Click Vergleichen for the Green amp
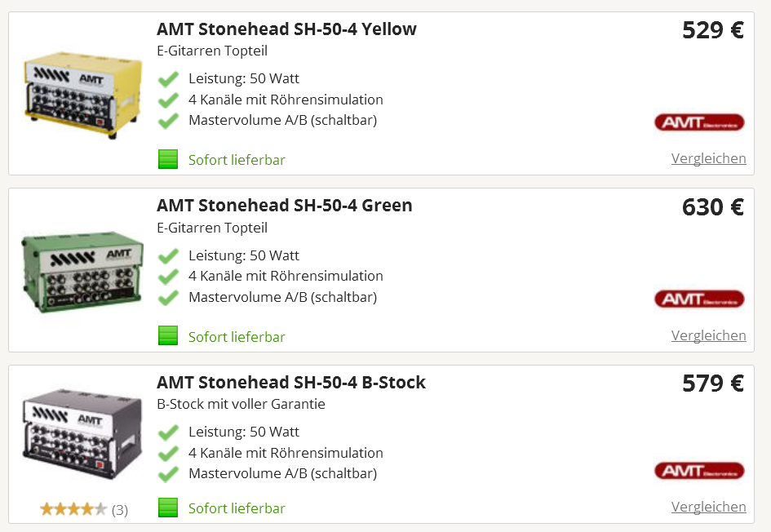The image size is (771, 532). [x=708, y=335]
